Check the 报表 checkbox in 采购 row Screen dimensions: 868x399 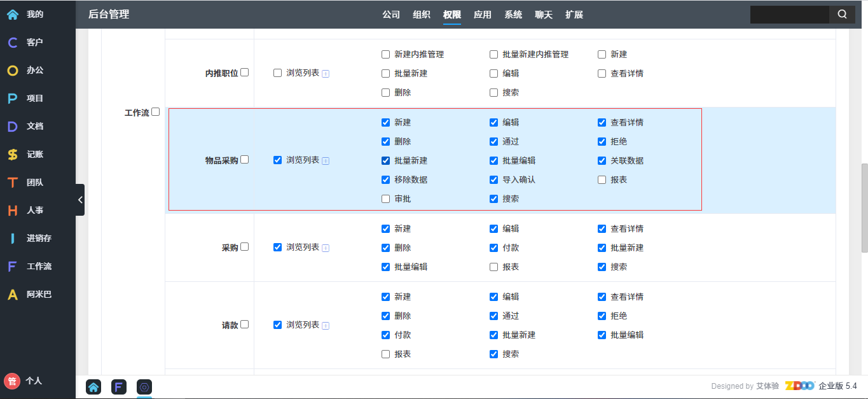click(x=493, y=267)
